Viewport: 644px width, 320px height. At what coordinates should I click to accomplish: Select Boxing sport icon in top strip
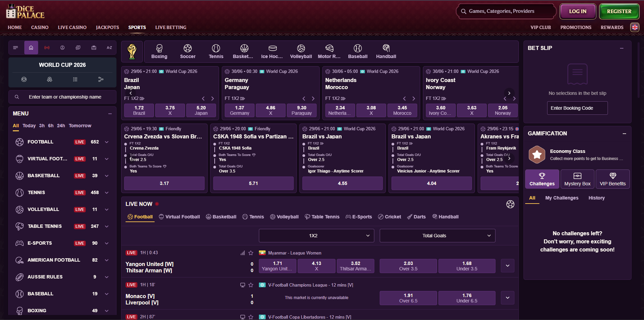(x=159, y=52)
